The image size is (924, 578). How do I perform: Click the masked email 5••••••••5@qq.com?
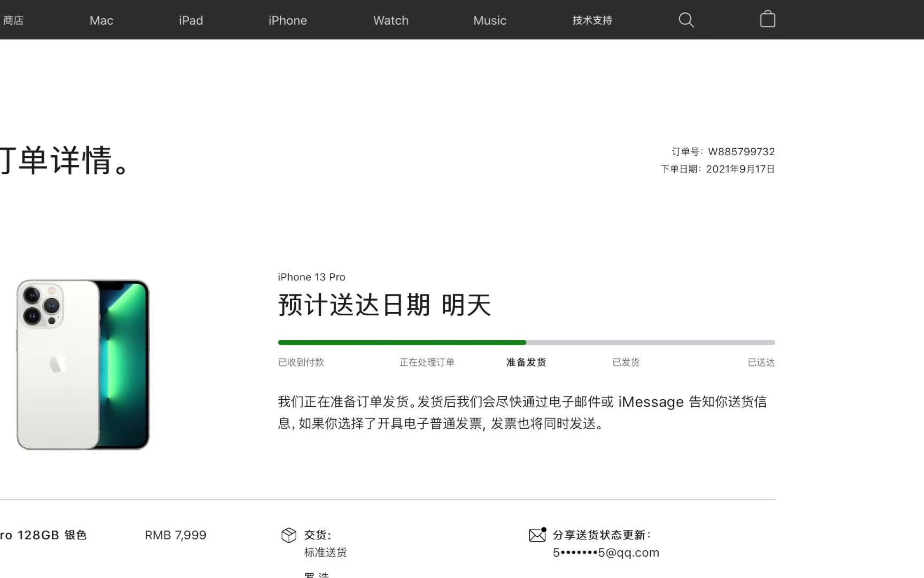[x=606, y=552]
